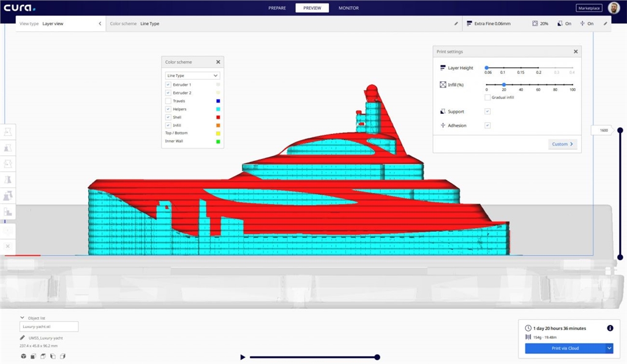
Task: Click the print time info icon
Action: pyautogui.click(x=610, y=328)
